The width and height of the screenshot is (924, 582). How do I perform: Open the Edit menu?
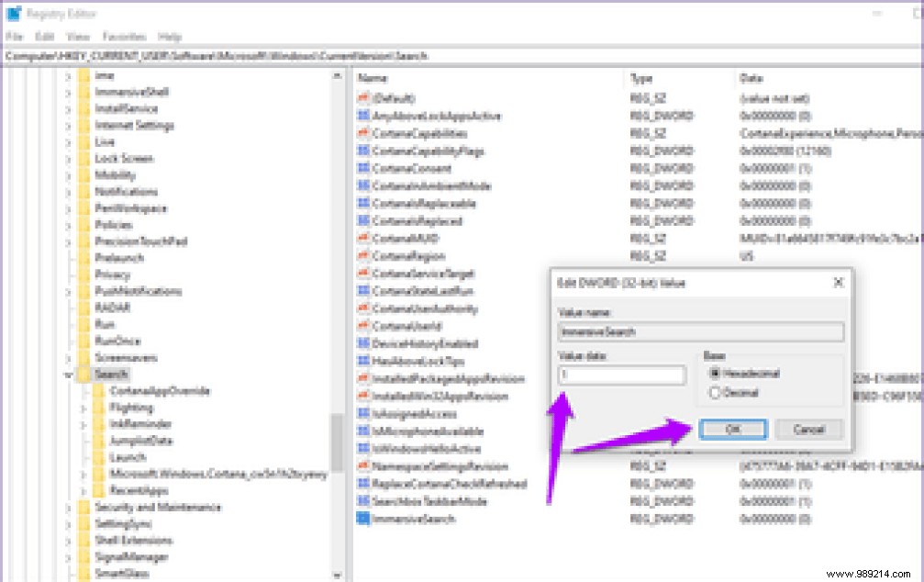43,37
